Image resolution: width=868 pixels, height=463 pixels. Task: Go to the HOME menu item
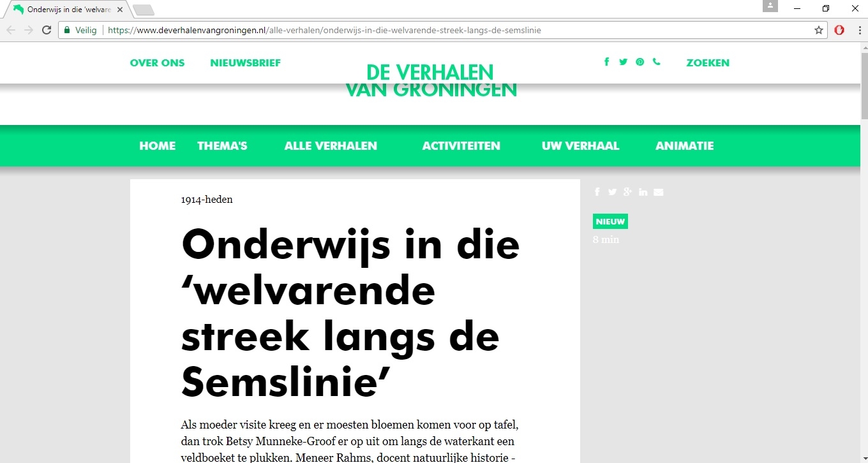click(x=158, y=146)
